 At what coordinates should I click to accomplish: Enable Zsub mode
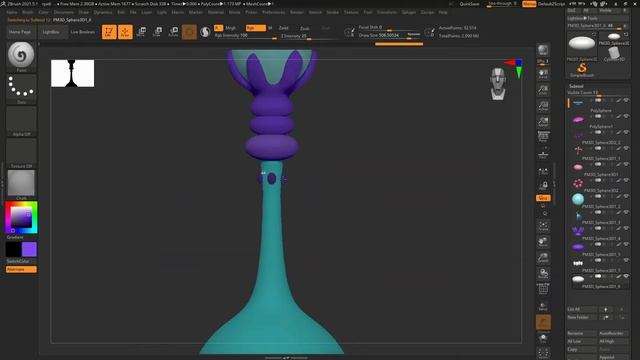304,28
